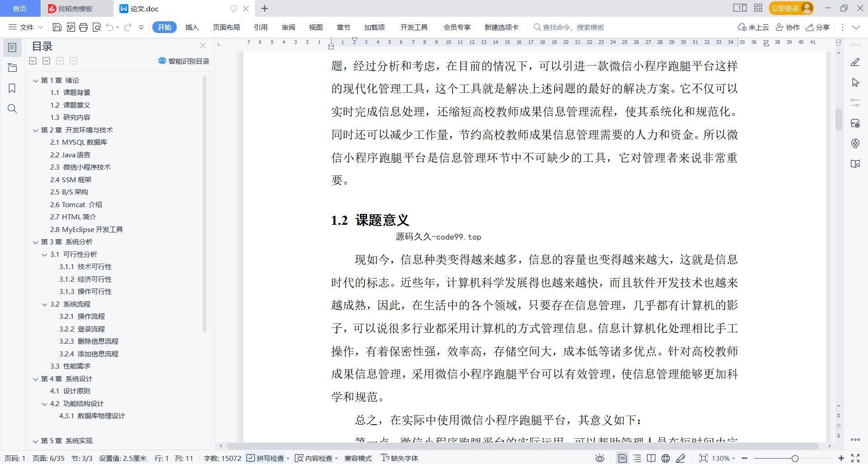This screenshot has height=464, width=868.
Task: Open the 审阅 ribbon tab
Action: pos(288,27)
